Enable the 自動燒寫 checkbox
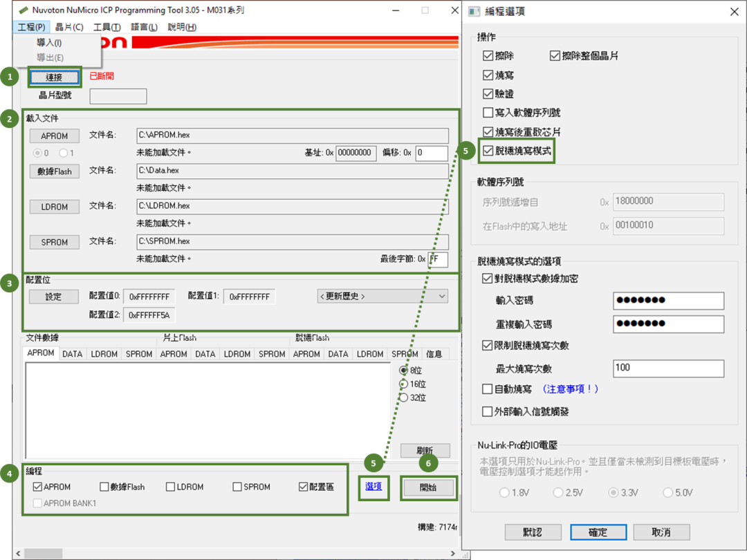The height and width of the screenshot is (560, 747). point(487,389)
